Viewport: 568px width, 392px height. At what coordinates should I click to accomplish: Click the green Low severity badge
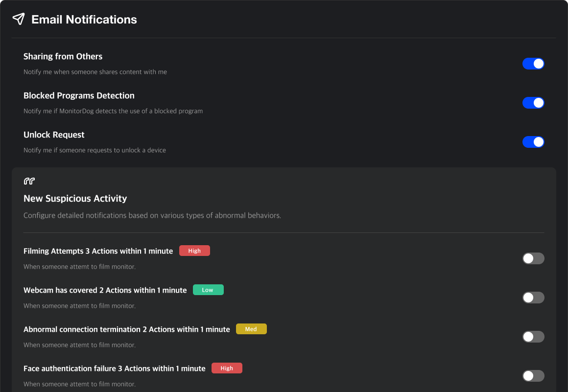pos(208,290)
